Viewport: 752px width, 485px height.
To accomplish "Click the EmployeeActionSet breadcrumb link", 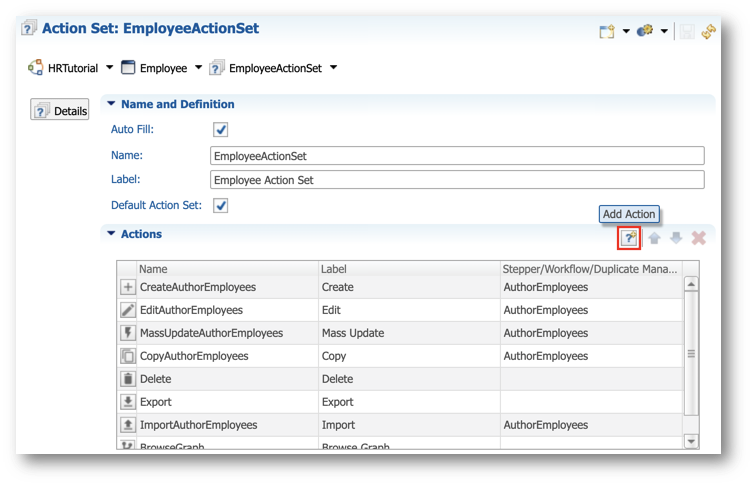I will click(275, 68).
